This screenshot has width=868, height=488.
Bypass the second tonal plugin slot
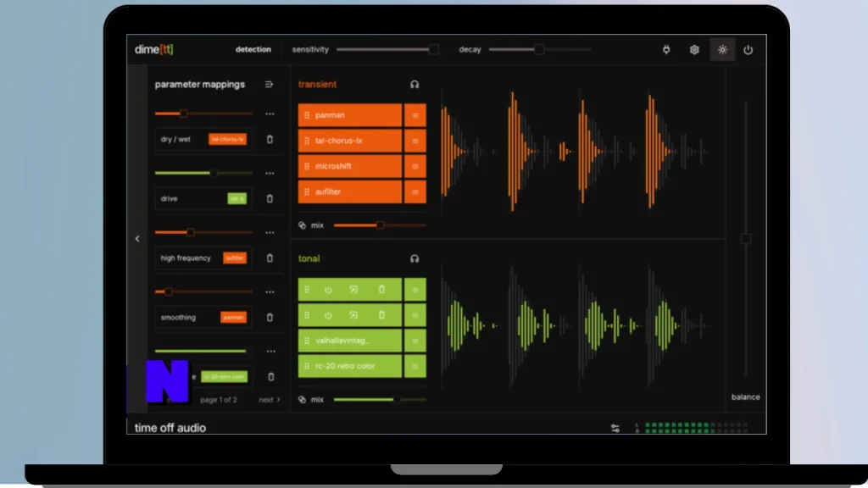click(x=328, y=315)
